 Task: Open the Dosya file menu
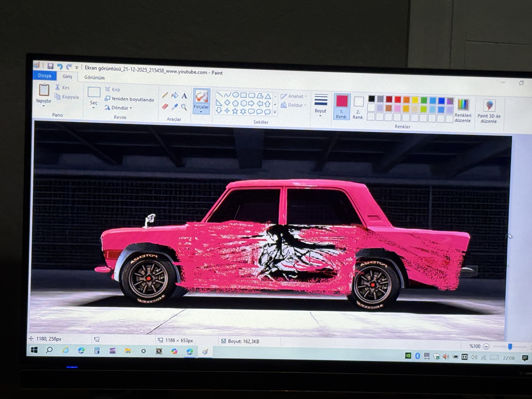coord(44,75)
